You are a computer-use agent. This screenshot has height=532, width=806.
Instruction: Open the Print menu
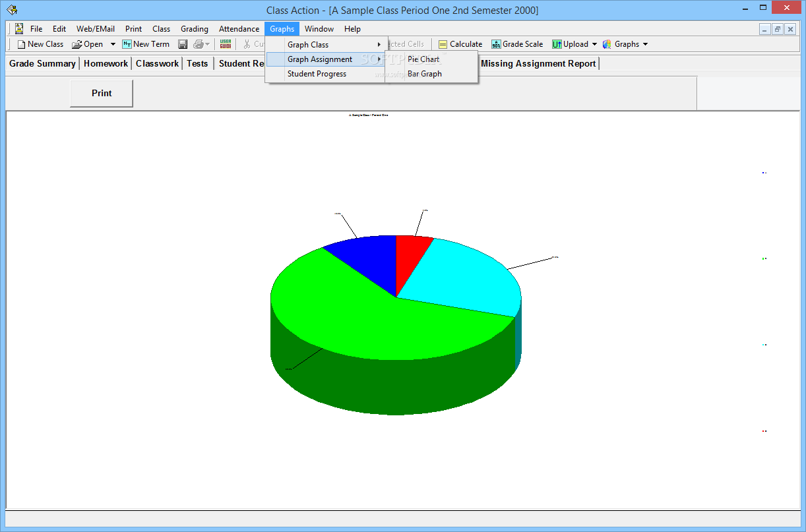[x=133, y=29]
